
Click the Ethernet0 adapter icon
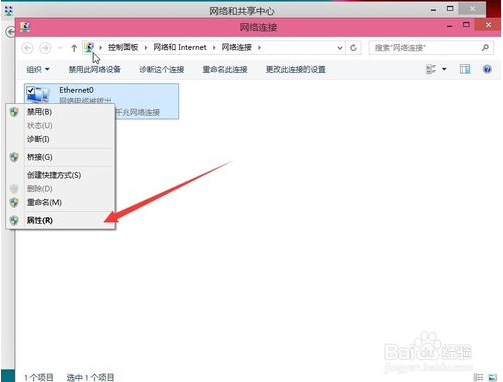pyautogui.click(x=40, y=95)
